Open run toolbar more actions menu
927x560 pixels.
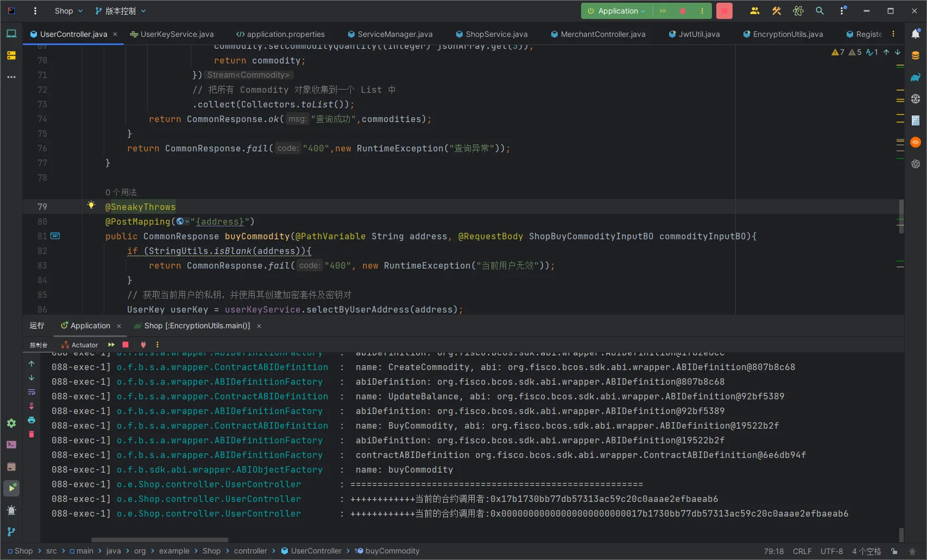coord(702,11)
